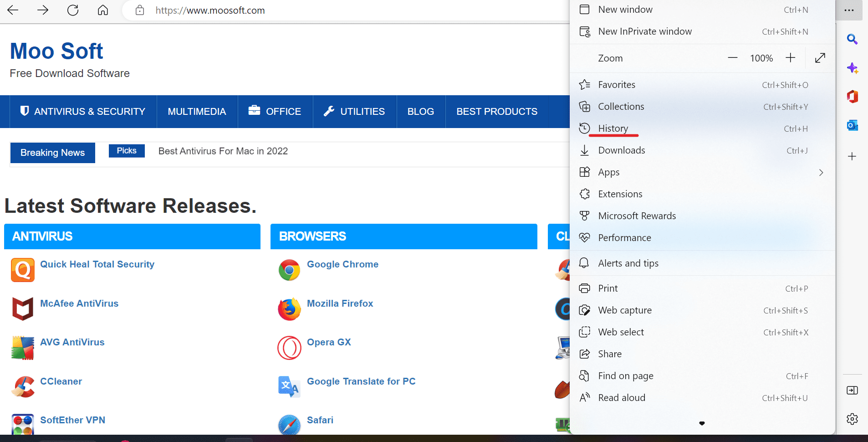The width and height of the screenshot is (868, 442).
Task: Select Find on page
Action: click(x=702, y=376)
